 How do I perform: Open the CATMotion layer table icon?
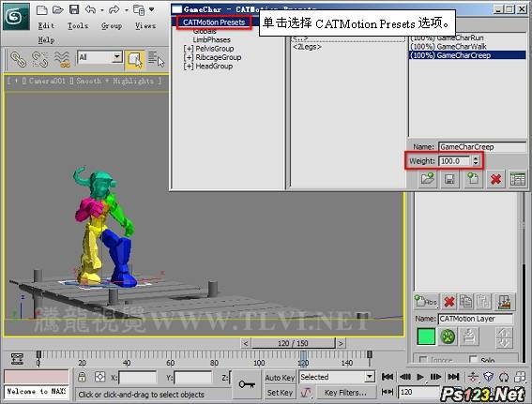[518, 179]
